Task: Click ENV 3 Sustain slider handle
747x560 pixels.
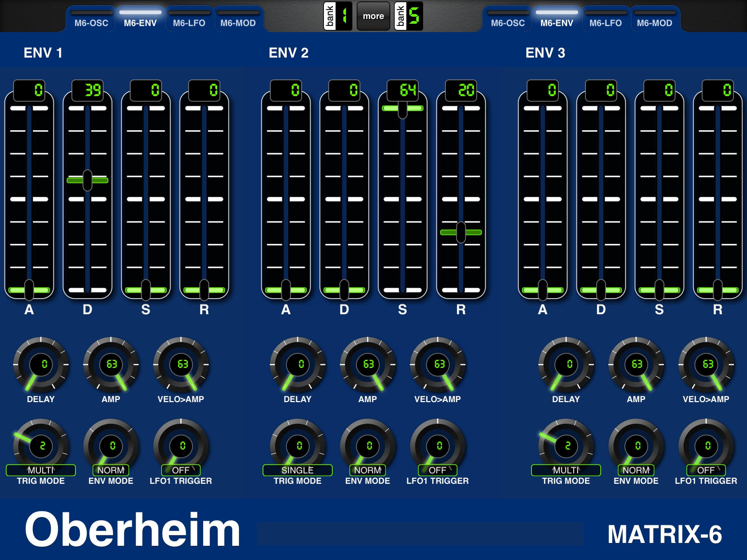Action: pyautogui.click(x=659, y=290)
